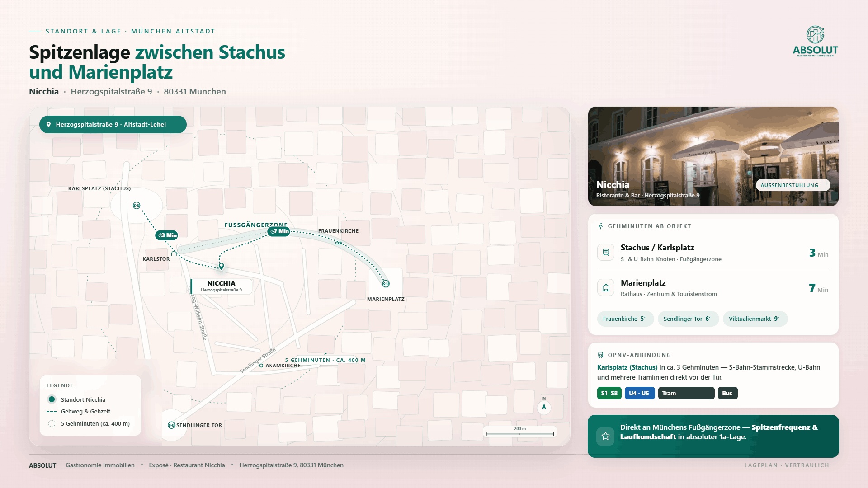Click the ABSOLUT logo in the top corner

[x=815, y=41]
